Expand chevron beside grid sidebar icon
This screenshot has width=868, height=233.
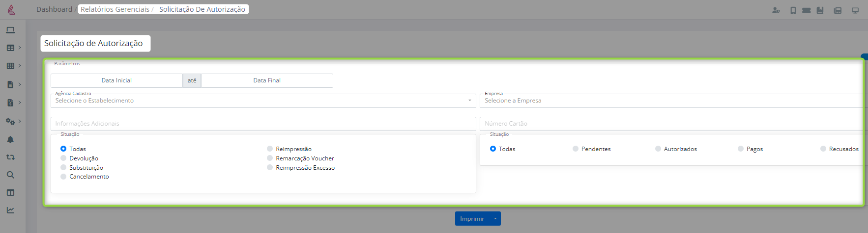tap(20, 65)
